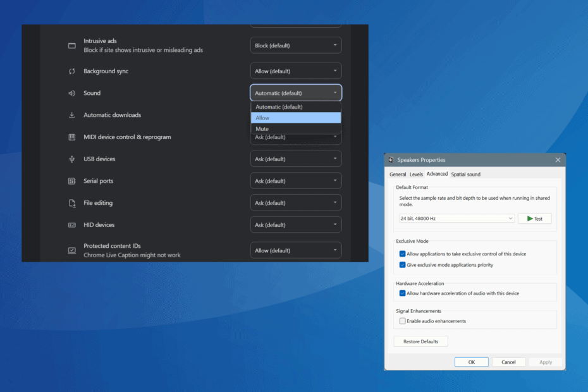
Task: Click the Sound speaker icon
Action: click(x=72, y=93)
